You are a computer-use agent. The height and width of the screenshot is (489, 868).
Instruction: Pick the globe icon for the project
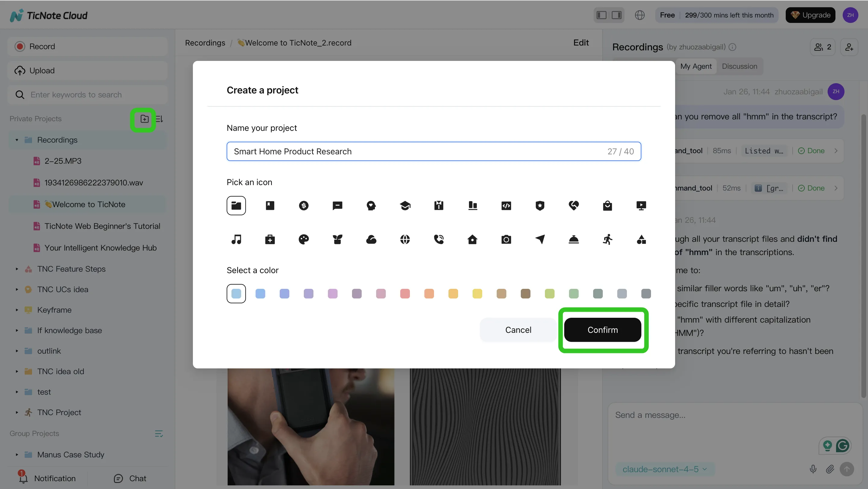pos(405,239)
